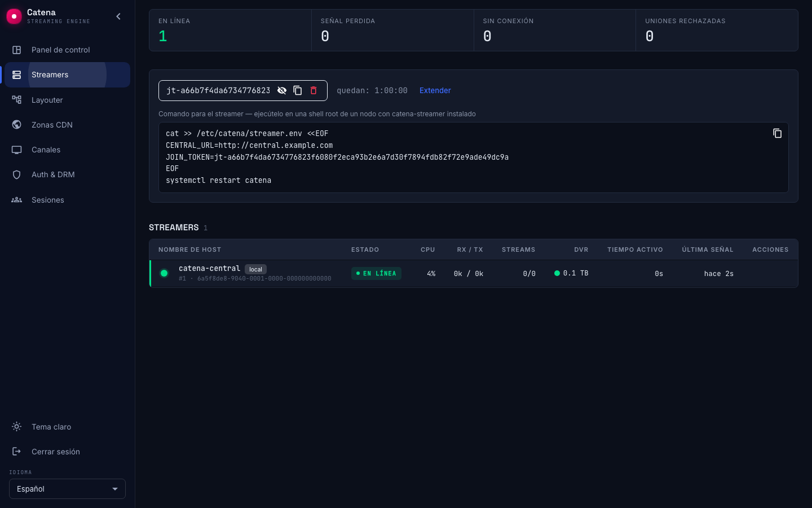The height and width of the screenshot is (508, 812).
Task: Toggle join token visibility eye icon
Action: (282, 90)
